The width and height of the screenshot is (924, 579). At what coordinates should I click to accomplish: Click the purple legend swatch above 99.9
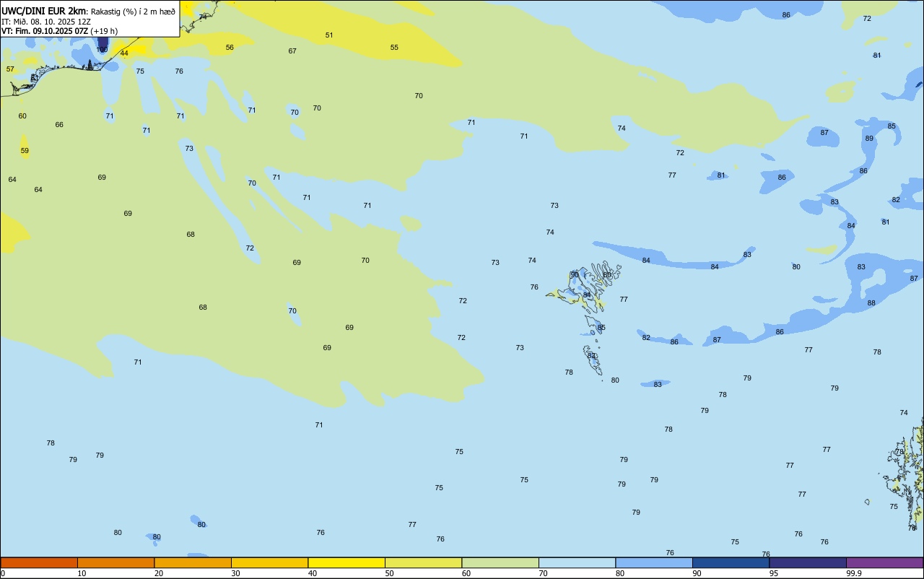[x=884, y=562]
